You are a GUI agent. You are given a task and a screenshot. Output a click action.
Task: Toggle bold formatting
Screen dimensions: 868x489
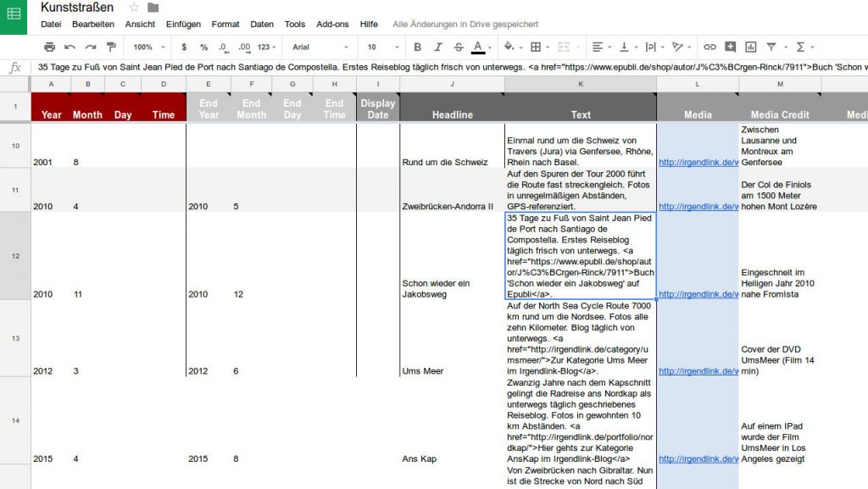point(416,47)
